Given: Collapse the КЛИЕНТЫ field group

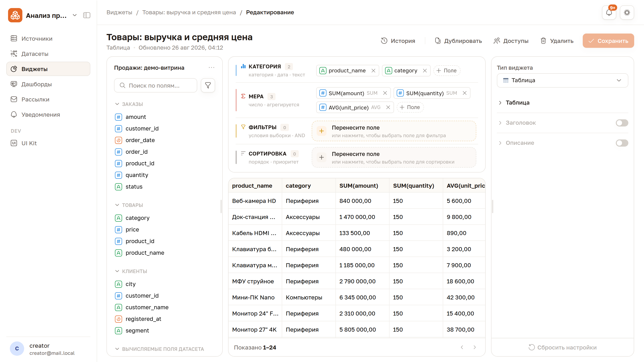Looking at the screenshot, I should (131, 271).
